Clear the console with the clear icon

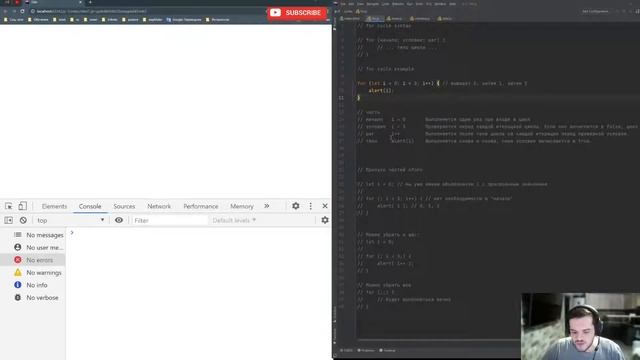pyautogui.click(x=23, y=220)
